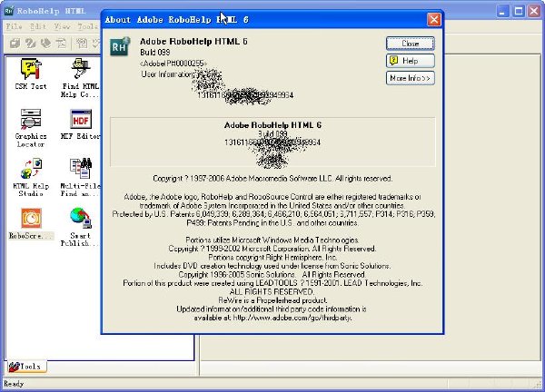Screen dimensions: 545x392
Task: Click the 'User Information' label
Action: click(167, 74)
